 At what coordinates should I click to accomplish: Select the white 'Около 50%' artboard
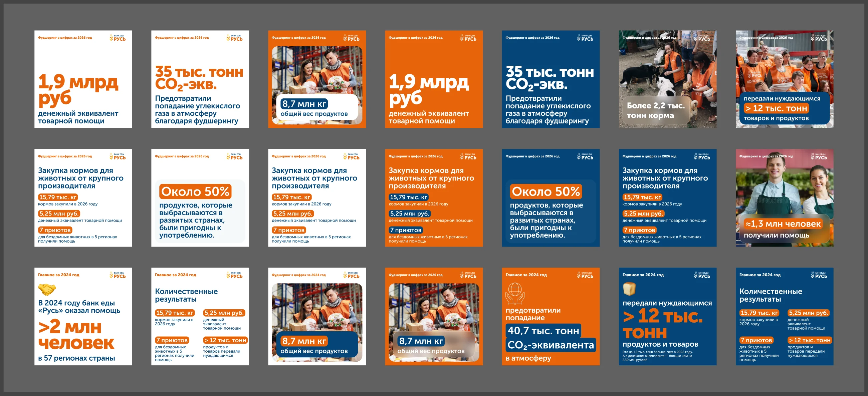200,198
